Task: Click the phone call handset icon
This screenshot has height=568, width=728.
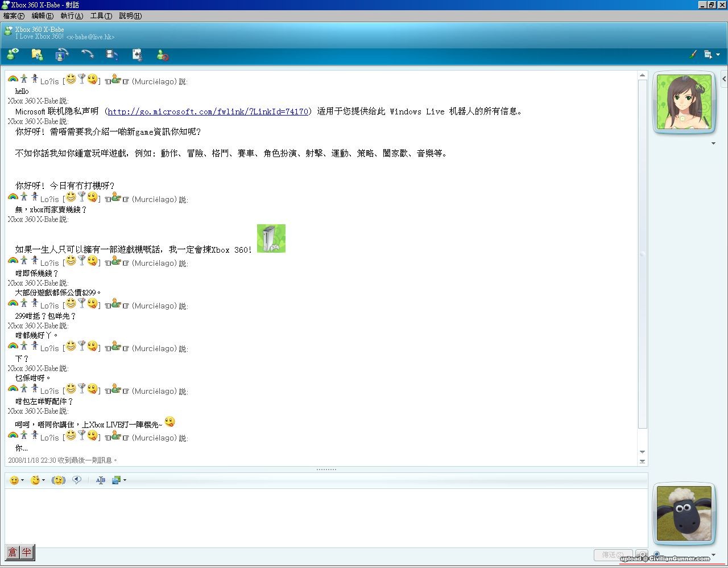Action: [87, 55]
